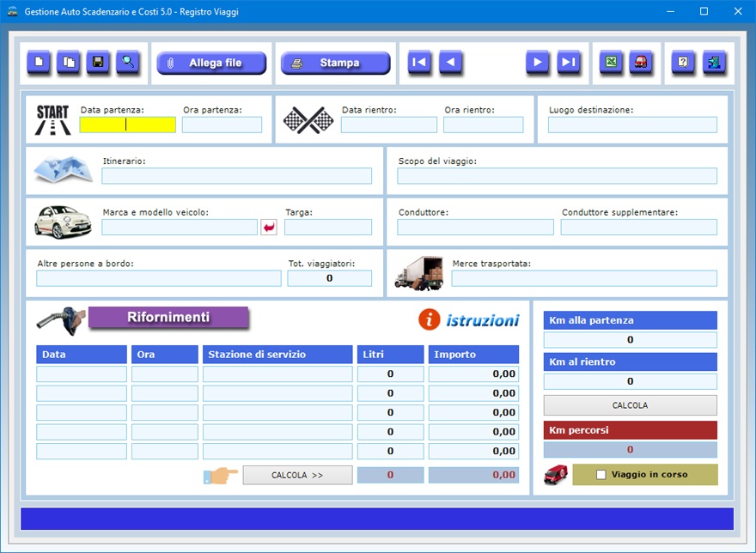Open istruzioni info icon

[x=429, y=319]
